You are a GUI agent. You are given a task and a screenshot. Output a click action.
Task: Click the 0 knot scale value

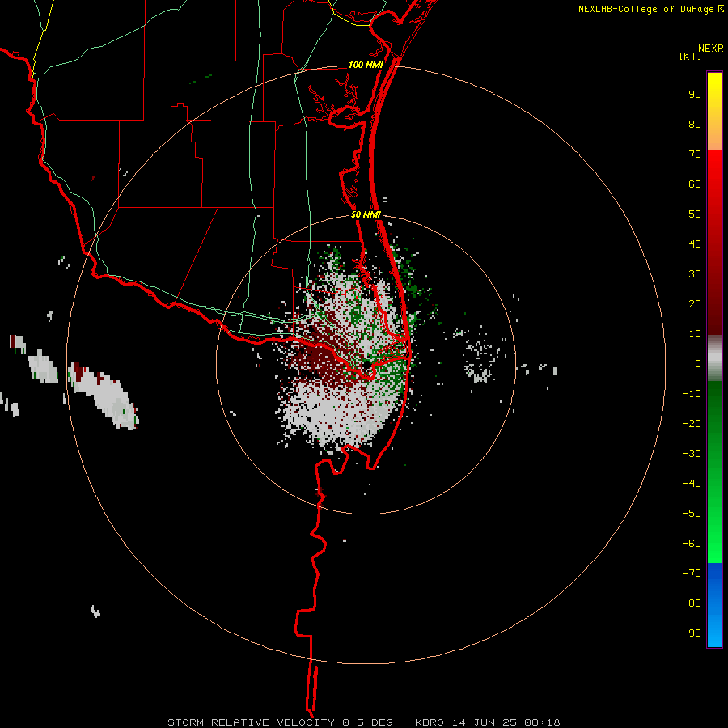698,363
